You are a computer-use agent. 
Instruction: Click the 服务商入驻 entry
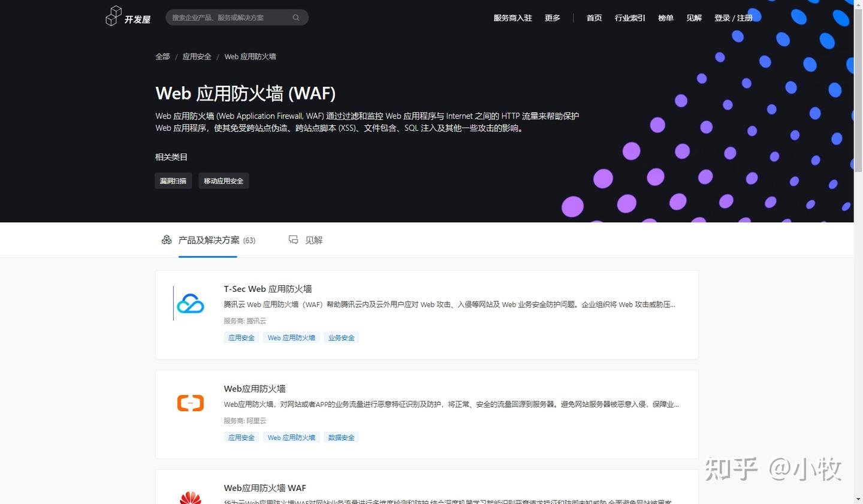512,18
